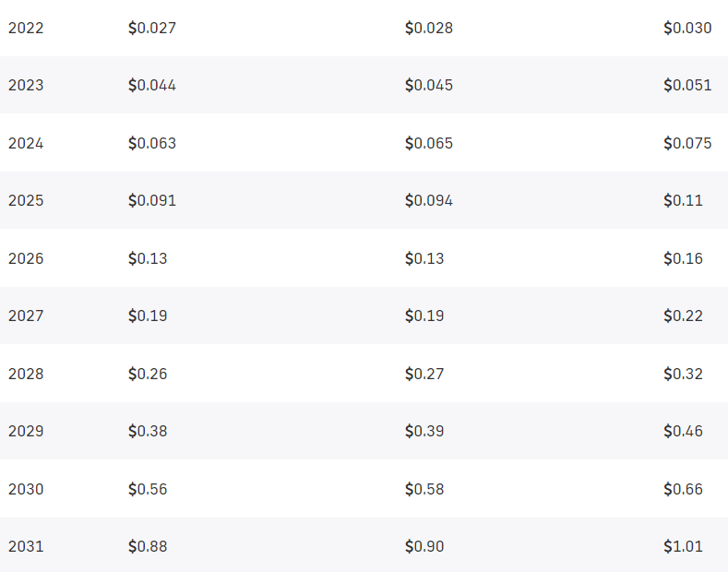This screenshot has height=572, width=728.
Task: Click the 2023 average price $0.045
Action: click(x=429, y=86)
